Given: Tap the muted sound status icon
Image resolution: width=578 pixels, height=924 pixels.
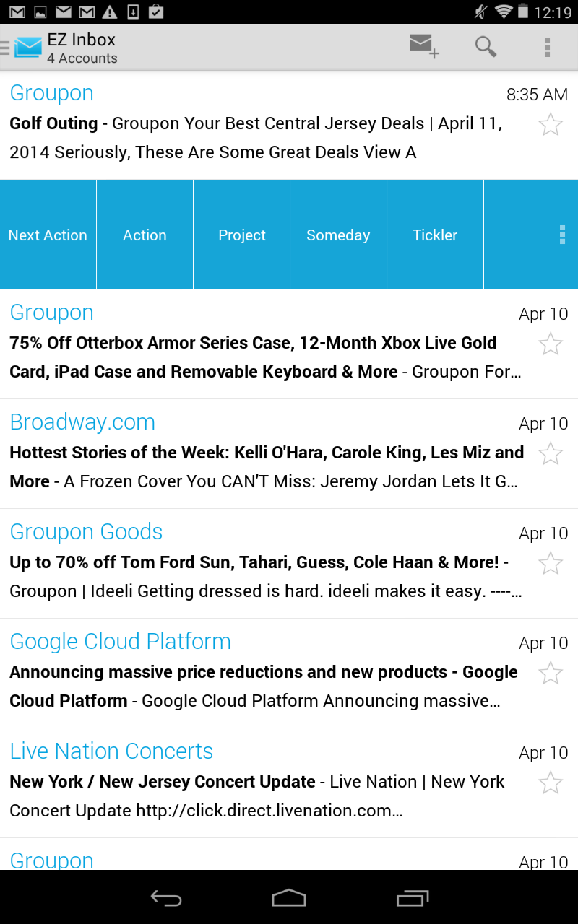Looking at the screenshot, I should (x=480, y=12).
